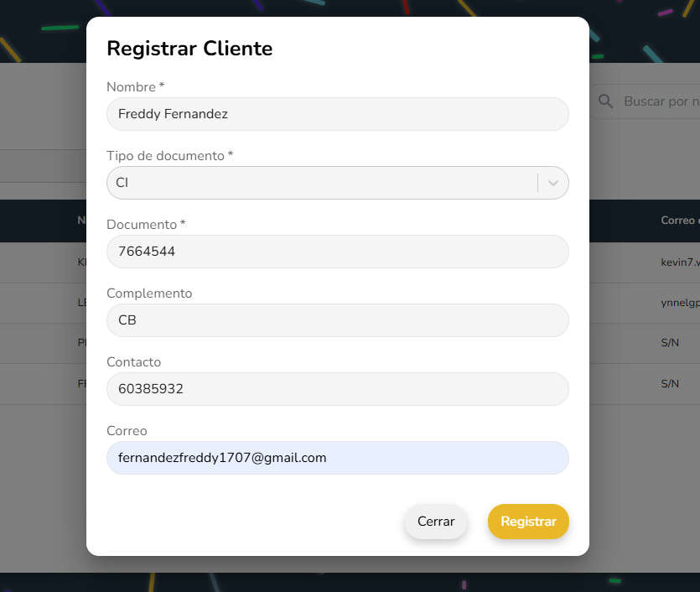Screen dimensions: 700x592
Task: Click the Correo label above the email field
Action: pos(127,431)
